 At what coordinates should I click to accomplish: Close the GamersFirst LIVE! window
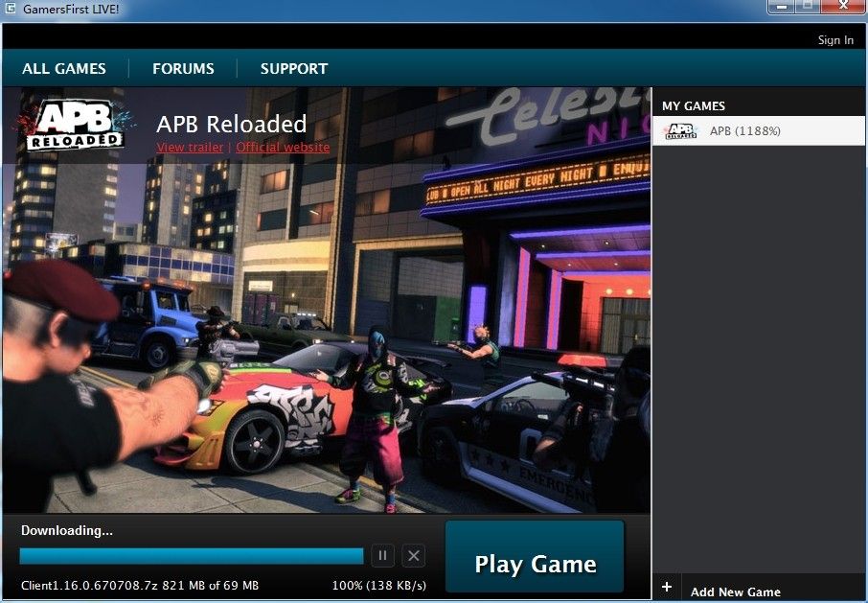pos(843,6)
